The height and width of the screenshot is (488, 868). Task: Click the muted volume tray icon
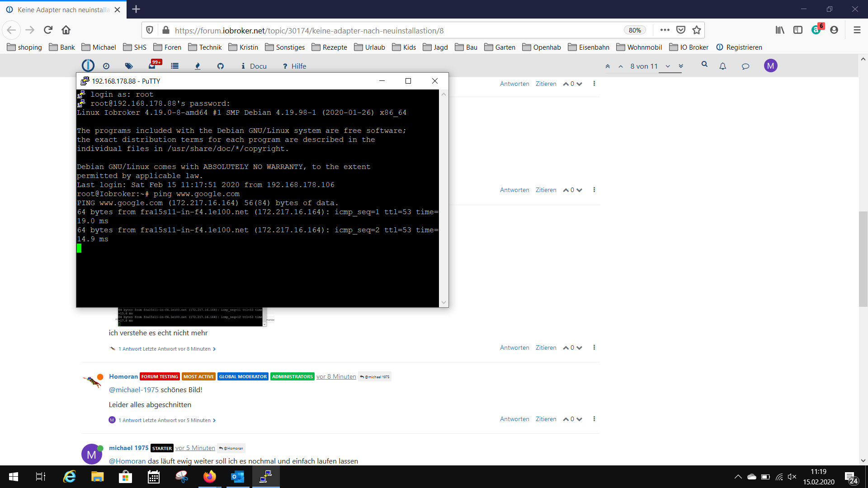click(792, 477)
